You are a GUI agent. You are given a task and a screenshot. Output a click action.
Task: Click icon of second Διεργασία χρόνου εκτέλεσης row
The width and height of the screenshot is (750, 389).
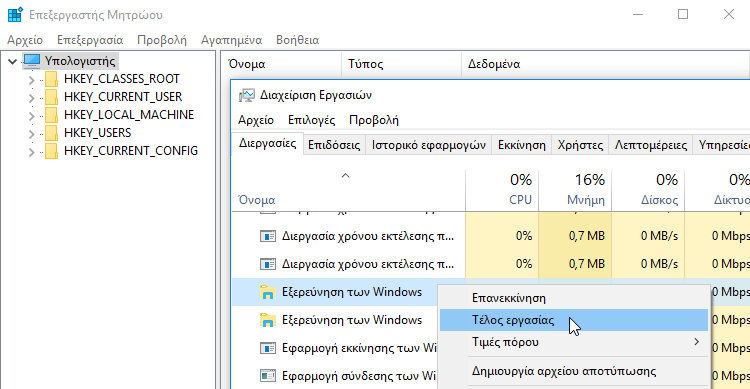tap(268, 264)
